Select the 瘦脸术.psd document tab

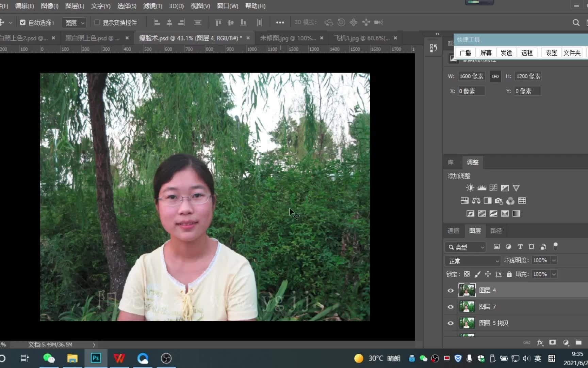click(189, 38)
